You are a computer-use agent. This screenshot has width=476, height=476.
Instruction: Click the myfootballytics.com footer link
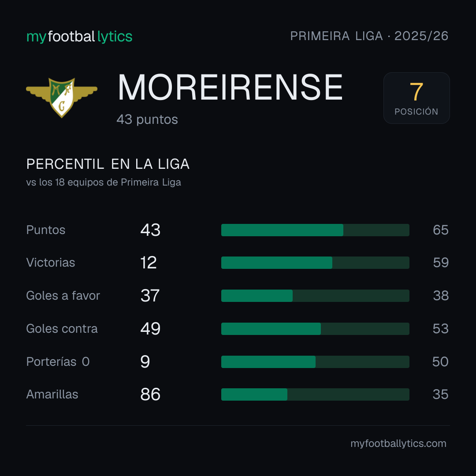(398, 443)
